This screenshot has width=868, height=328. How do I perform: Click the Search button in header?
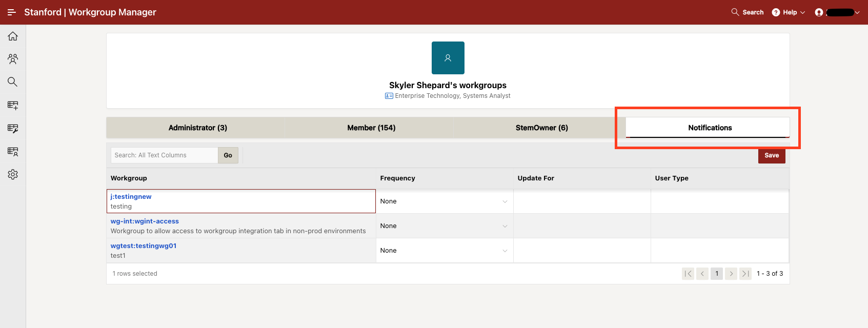(x=748, y=12)
